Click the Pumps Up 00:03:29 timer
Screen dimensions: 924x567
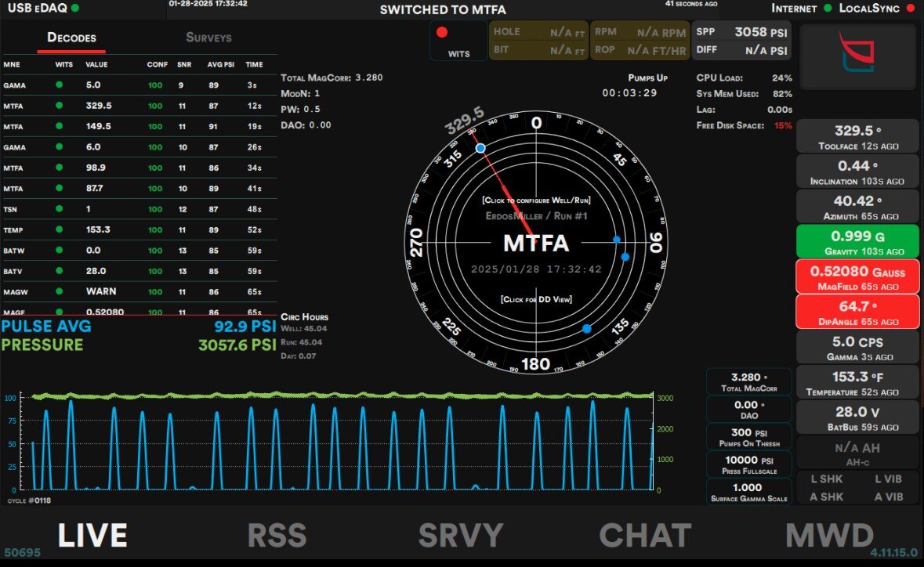[629, 92]
